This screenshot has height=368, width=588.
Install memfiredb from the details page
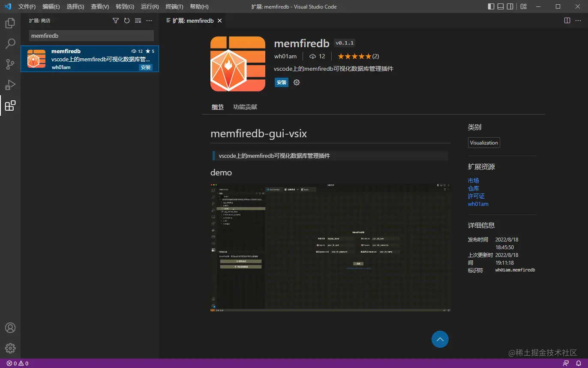tap(282, 82)
